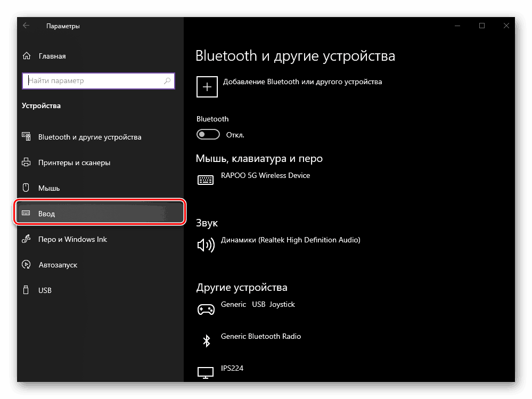The width and height of the screenshot is (532, 399).
Task: Open the Мышь settings page
Action: coord(49,188)
